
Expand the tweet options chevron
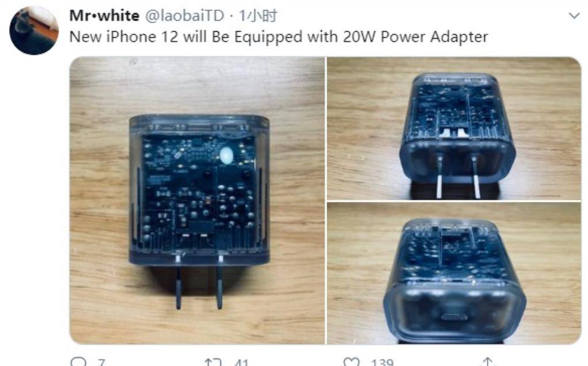(x=574, y=16)
